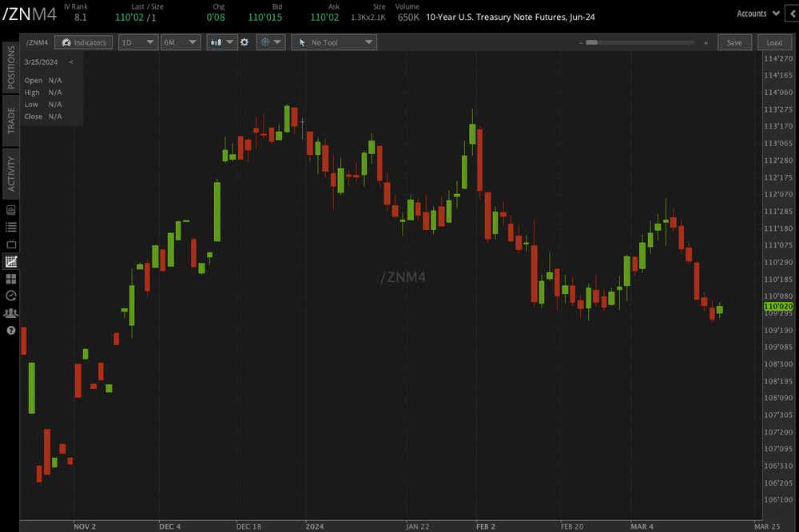Select the candlestick chart style icon
Image resolution: width=799 pixels, height=532 pixels.
217,42
